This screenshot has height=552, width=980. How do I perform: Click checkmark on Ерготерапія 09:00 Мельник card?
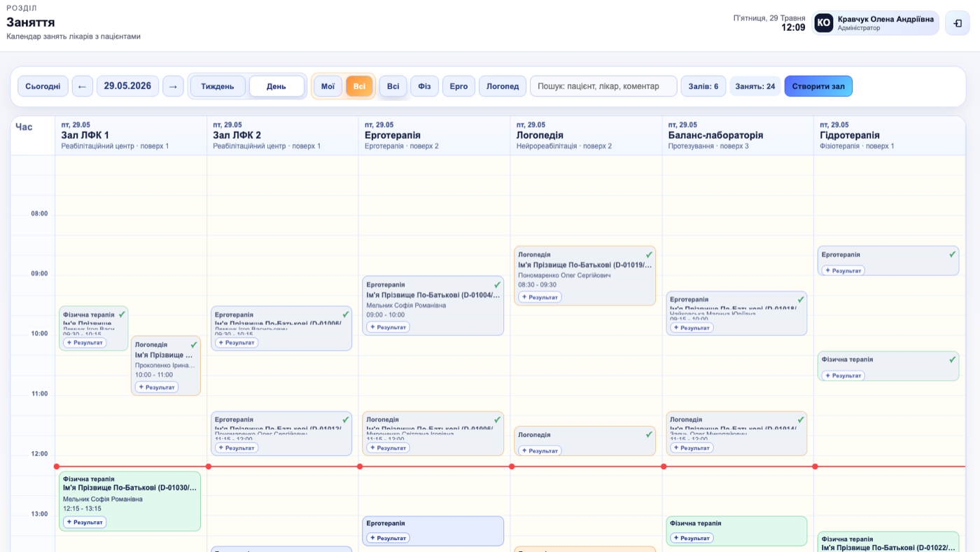pos(497,284)
